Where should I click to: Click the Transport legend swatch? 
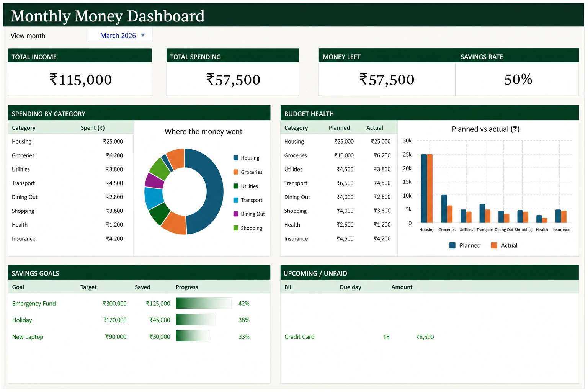point(236,200)
